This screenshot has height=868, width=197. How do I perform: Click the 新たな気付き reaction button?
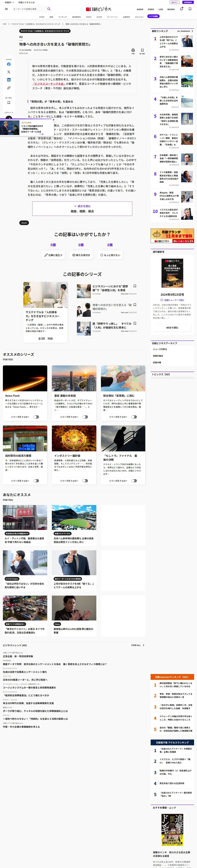[81, 255]
